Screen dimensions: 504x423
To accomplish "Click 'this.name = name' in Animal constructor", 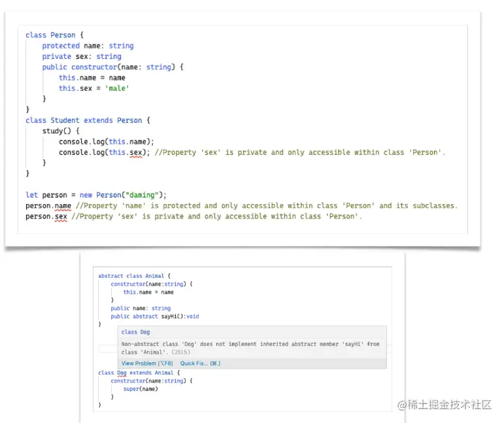I will (x=148, y=292).
